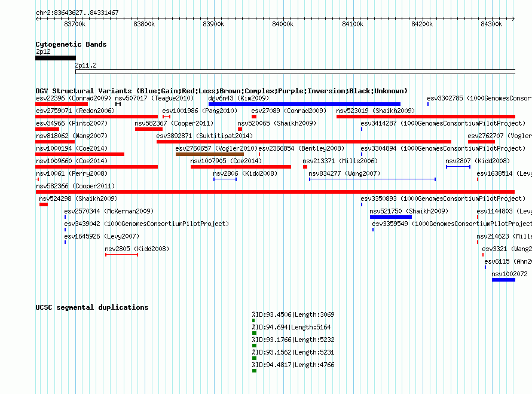Image resolution: width=532 pixels, height=394 pixels.
Task: Click esv3439042 (1000GenomesConsortiumPilotProject) label
Action: click(x=146, y=224)
